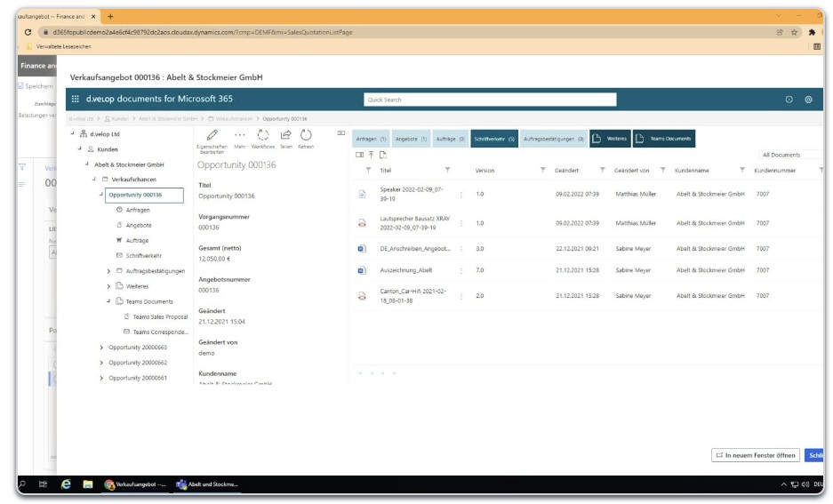Switch to the Angebote tab
833x504 pixels.
412,140
